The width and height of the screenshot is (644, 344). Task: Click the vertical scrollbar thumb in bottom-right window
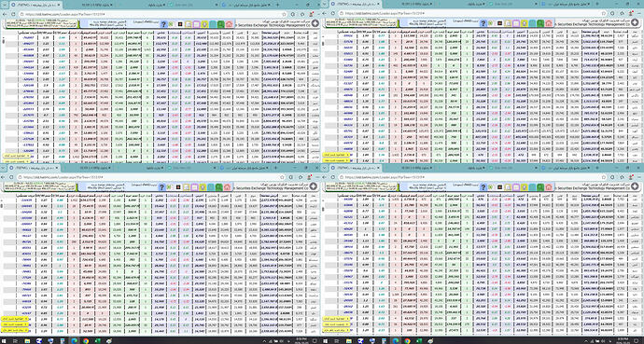click(x=323, y=209)
